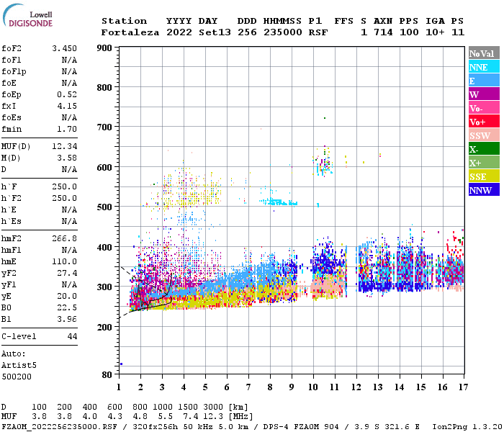
Task: Click the isolated blue echo near 100 km
Action: coord(121,364)
